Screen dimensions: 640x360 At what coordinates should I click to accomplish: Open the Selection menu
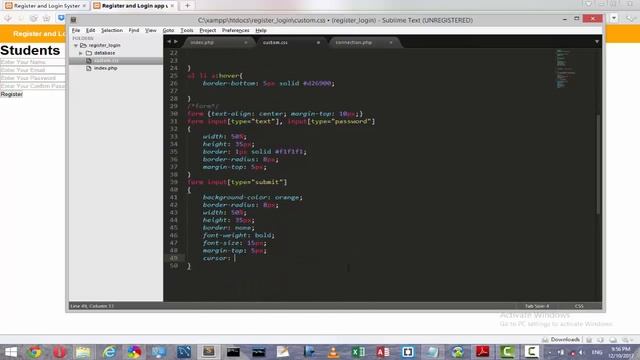[x=112, y=30]
